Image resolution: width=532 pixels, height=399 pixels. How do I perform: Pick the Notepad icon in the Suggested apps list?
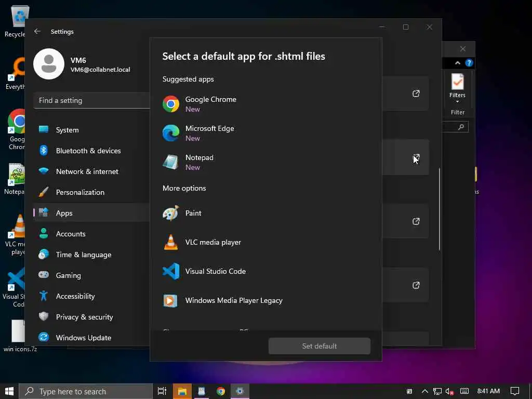click(x=170, y=162)
